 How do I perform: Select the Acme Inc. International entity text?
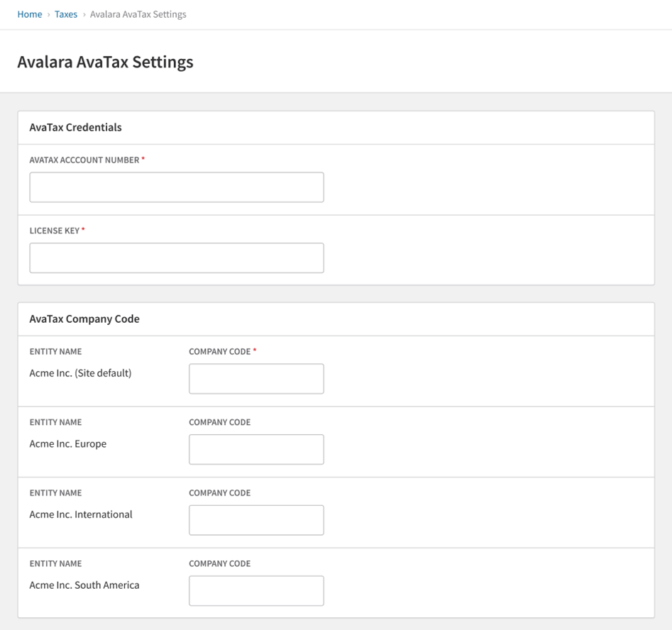[x=81, y=514]
